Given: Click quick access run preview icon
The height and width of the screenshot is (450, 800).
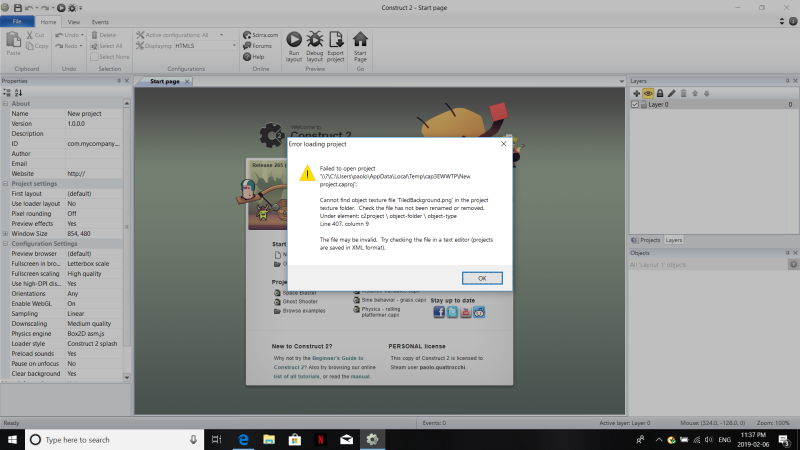Looking at the screenshot, I should (61, 8).
